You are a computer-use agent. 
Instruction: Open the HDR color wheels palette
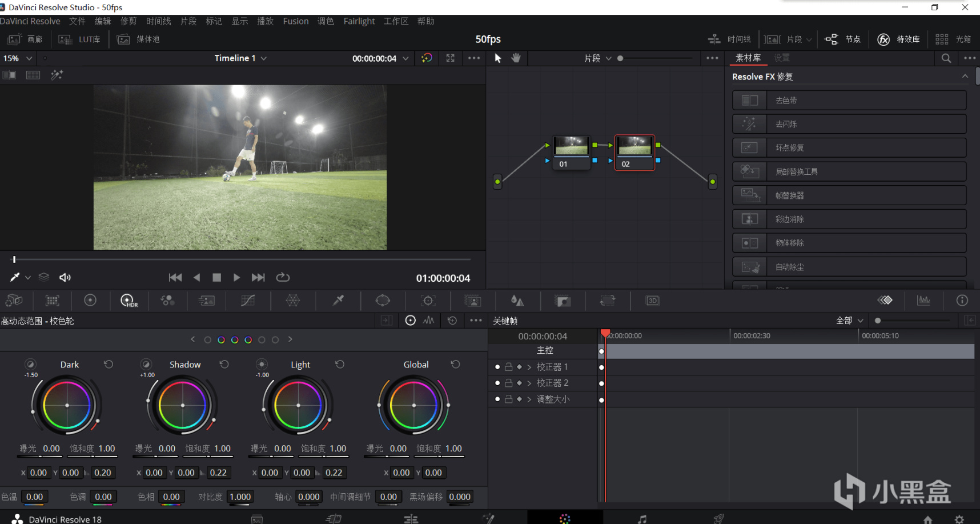(x=128, y=301)
